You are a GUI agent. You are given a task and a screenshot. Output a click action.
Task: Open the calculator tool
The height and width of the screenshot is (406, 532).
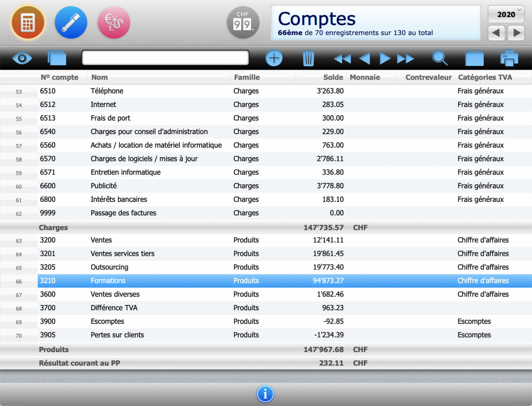coord(28,22)
